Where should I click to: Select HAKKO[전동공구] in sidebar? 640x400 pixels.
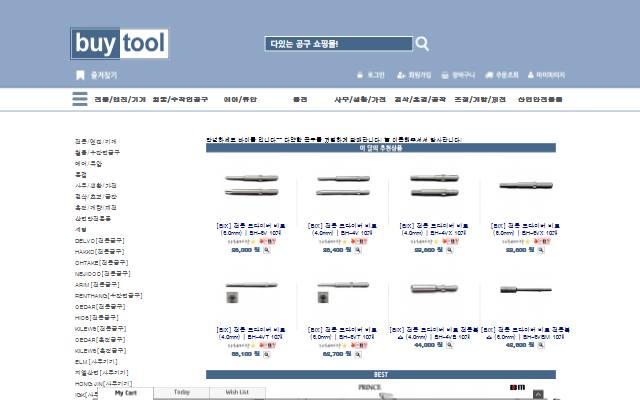pos(100,251)
